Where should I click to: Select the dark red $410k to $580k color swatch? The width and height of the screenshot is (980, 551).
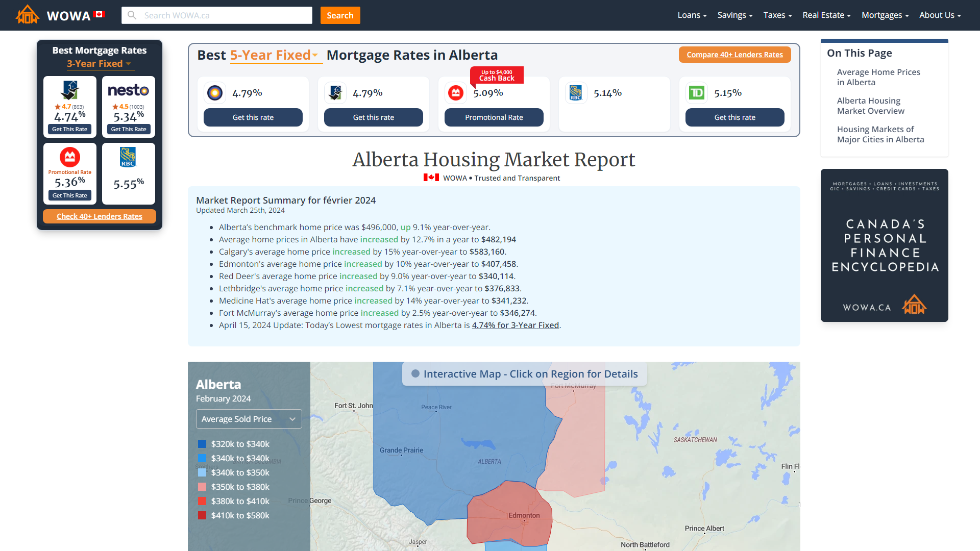pyautogui.click(x=202, y=514)
